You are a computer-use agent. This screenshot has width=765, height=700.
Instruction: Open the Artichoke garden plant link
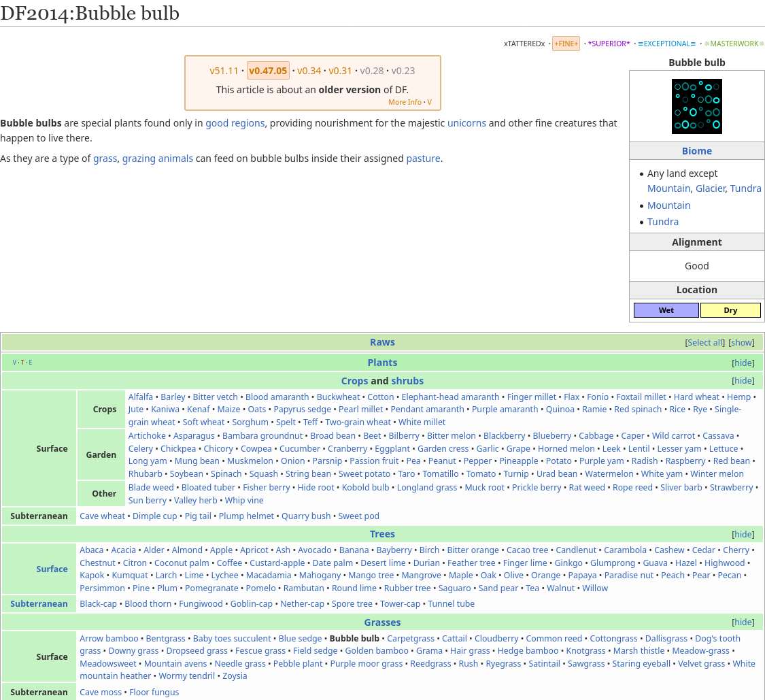click(x=147, y=435)
